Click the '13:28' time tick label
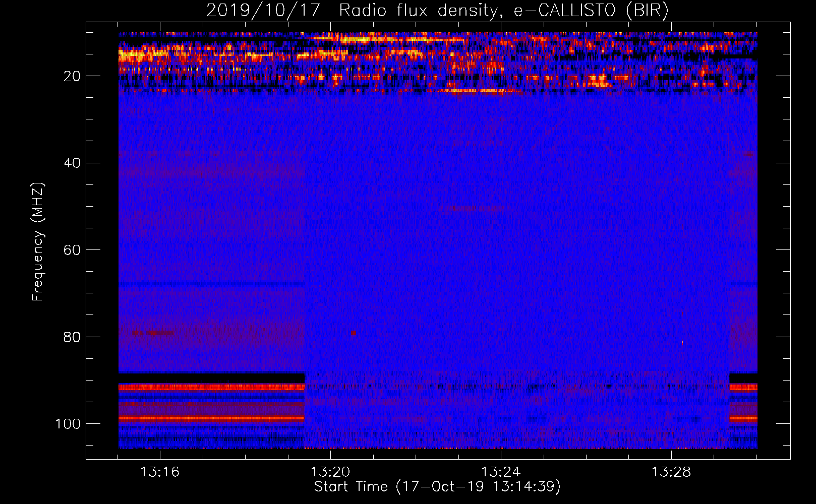The width and height of the screenshot is (816, 504). click(x=671, y=472)
